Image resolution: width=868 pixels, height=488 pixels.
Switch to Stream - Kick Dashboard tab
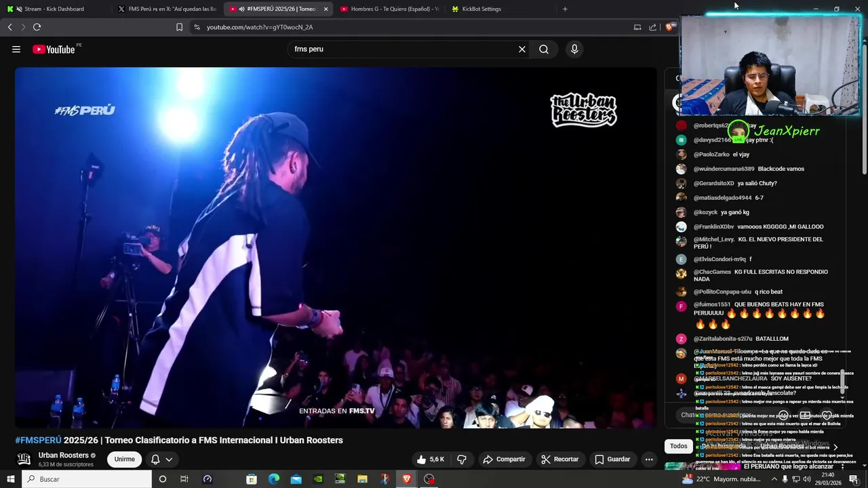tap(54, 9)
